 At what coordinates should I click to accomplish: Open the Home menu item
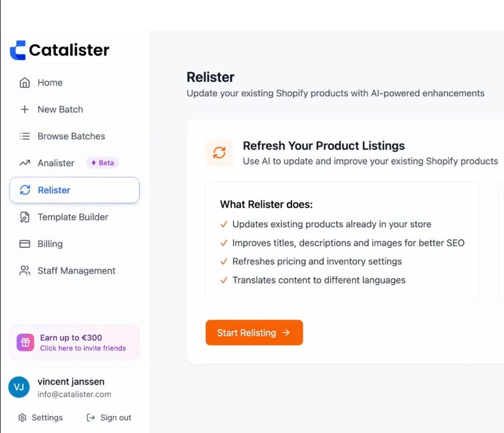[50, 83]
